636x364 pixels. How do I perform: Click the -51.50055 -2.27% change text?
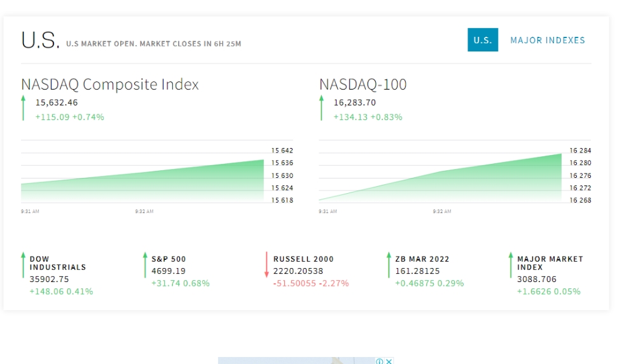(311, 283)
